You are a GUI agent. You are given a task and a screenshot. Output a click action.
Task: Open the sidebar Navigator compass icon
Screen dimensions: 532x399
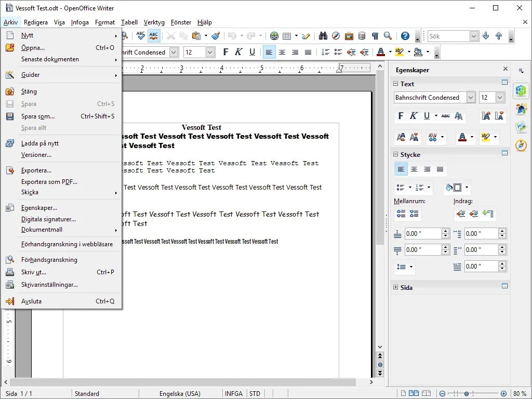[x=521, y=145]
